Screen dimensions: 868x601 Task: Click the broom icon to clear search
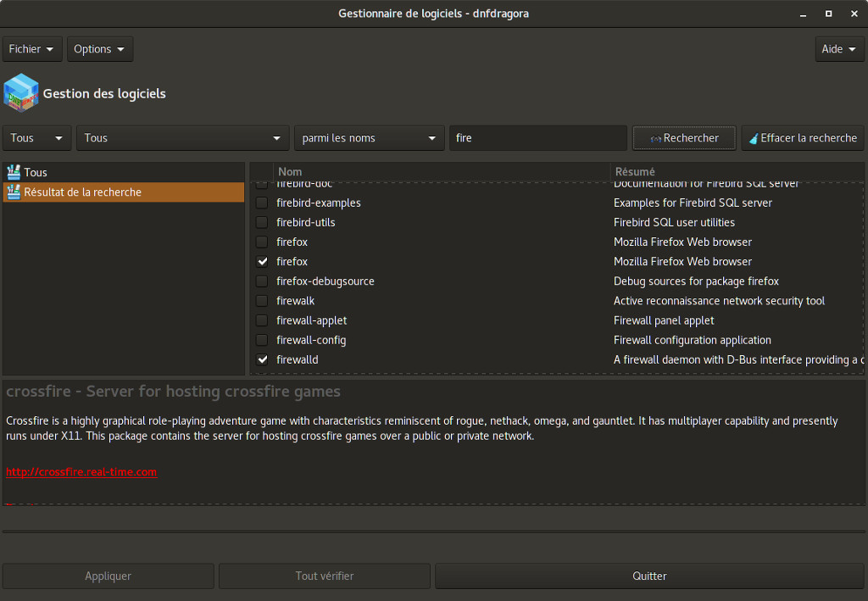click(x=753, y=138)
